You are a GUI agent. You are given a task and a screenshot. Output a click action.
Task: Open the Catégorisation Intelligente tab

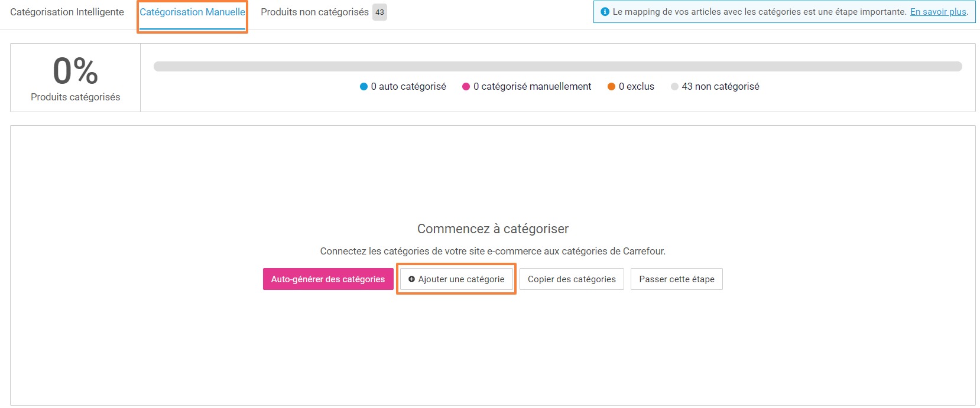point(67,12)
